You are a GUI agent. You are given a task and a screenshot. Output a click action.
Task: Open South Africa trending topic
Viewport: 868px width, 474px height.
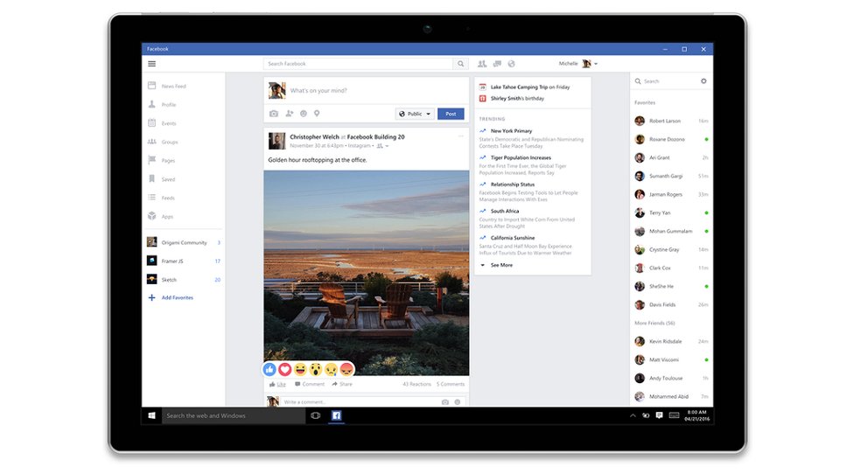click(505, 211)
